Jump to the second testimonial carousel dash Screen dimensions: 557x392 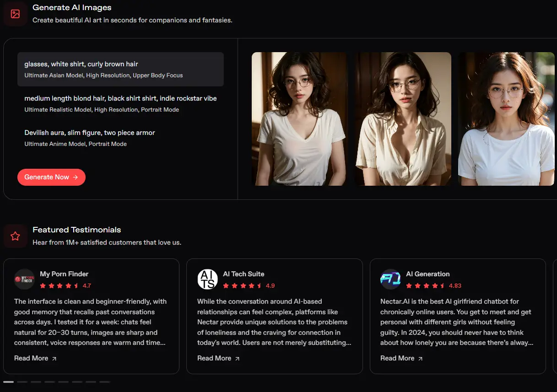[22, 381]
